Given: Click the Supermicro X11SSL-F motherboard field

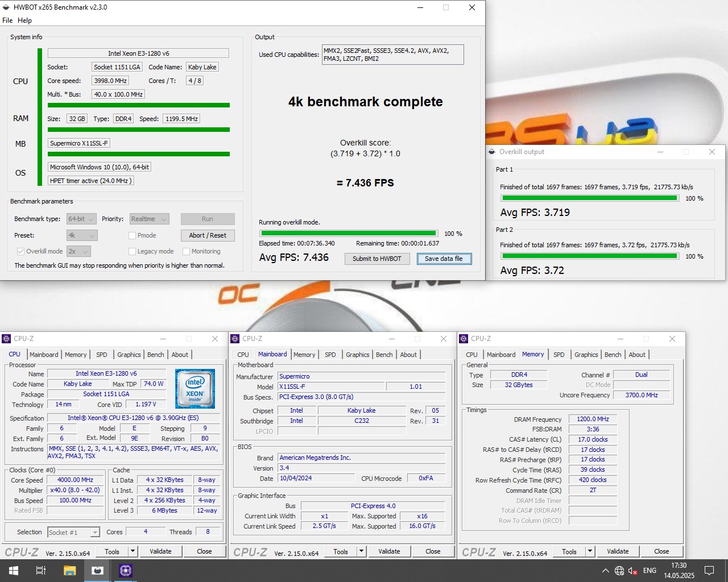Looking at the screenshot, I should tap(79, 143).
